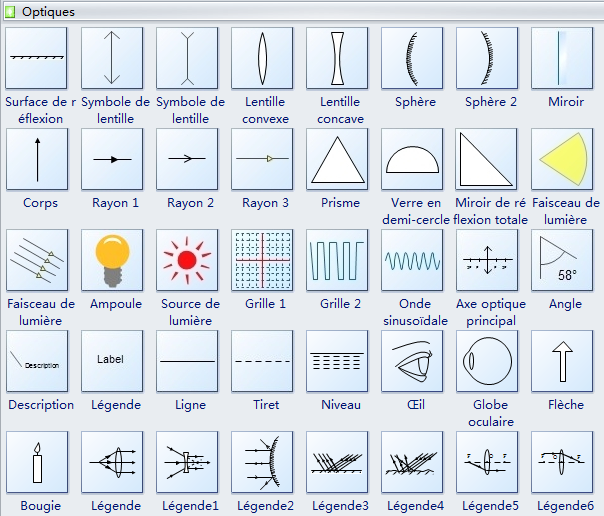Screen dimensions: 604x516
Task: Choose the Sphère curved mirror shape
Action: click(x=412, y=58)
